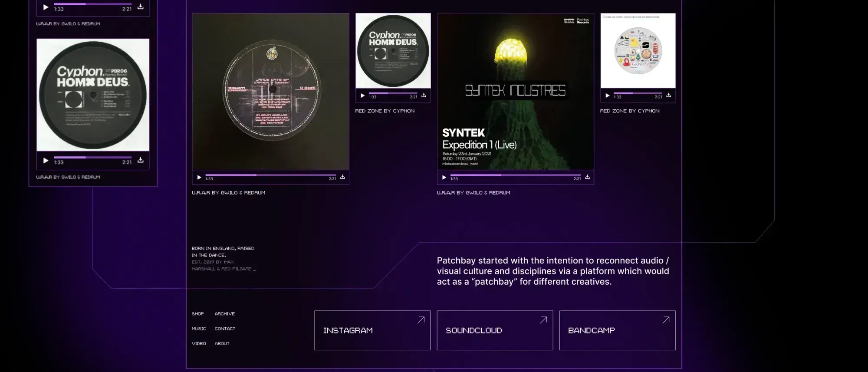This screenshot has height=372, width=868.
Task: Go to Shop in footer menu
Action: 197,314
